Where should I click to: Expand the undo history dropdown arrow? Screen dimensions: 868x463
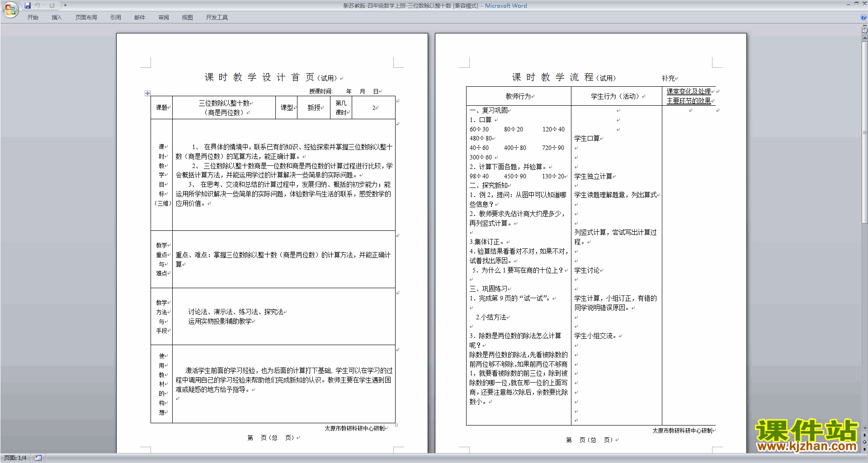click(x=44, y=5)
